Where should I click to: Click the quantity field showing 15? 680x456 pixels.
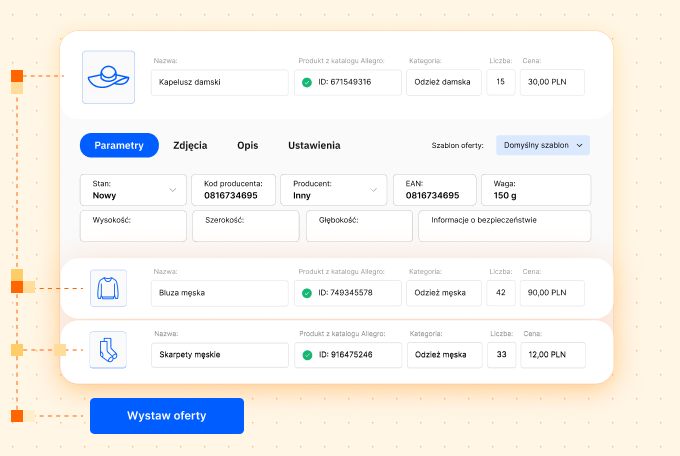[x=501, y=82]
